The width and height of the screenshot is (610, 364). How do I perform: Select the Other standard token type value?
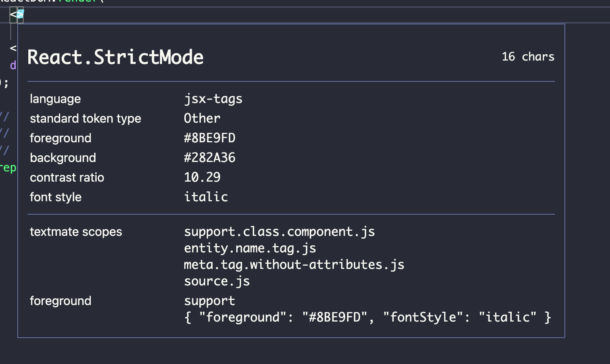[202, 118]
